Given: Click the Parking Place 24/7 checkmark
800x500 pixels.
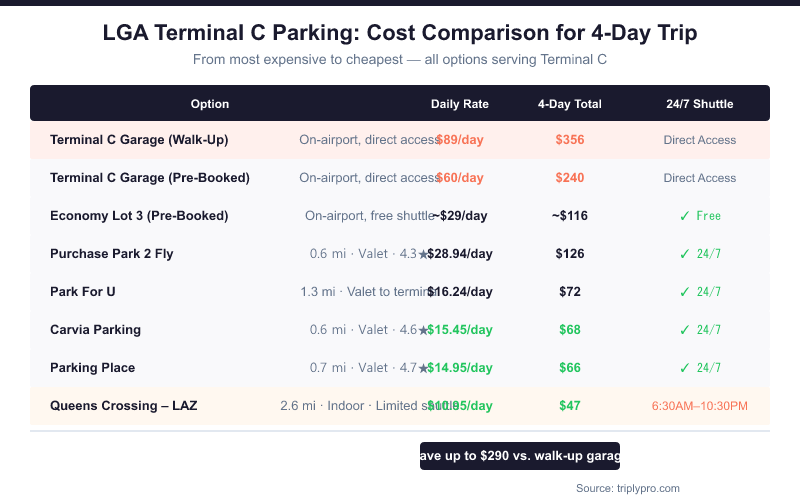Looking at the screenshot, I should click(x=685, y=368).
